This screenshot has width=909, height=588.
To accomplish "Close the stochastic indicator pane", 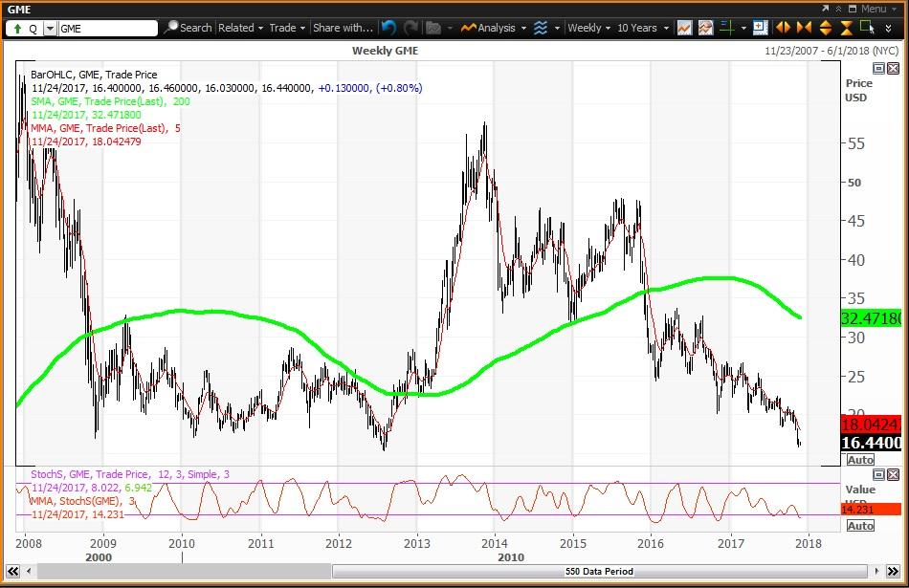I will click(x=893, y=475).
